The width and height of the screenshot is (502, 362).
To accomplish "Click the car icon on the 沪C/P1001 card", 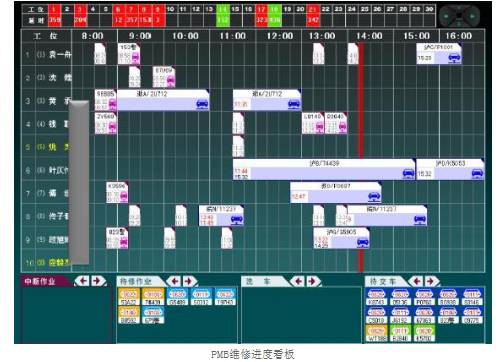I will point(454,58).
